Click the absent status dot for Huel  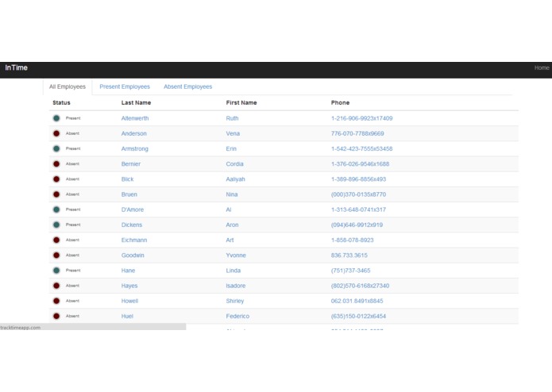(56, 316)
